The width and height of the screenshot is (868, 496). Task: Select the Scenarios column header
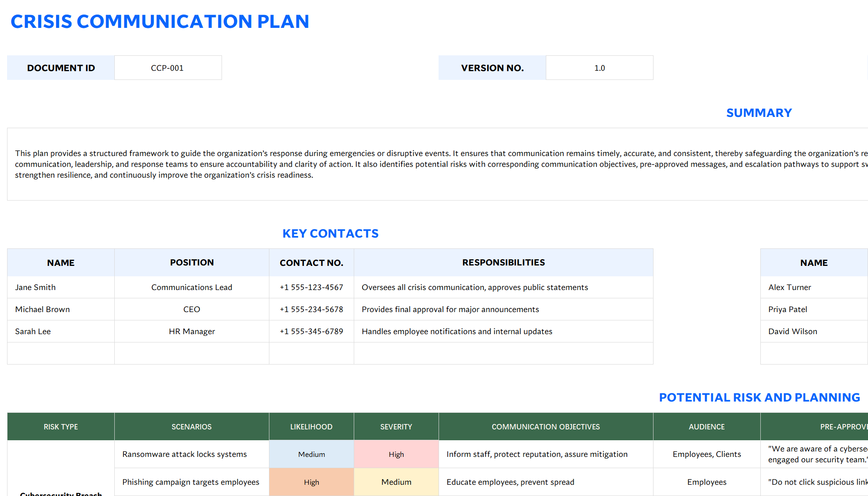(x=192, y=427)
